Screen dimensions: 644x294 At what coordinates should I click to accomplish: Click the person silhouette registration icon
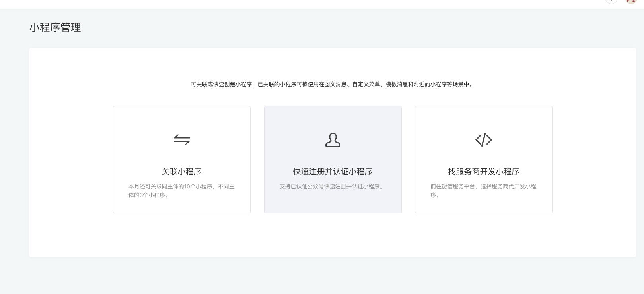point(333,140)
